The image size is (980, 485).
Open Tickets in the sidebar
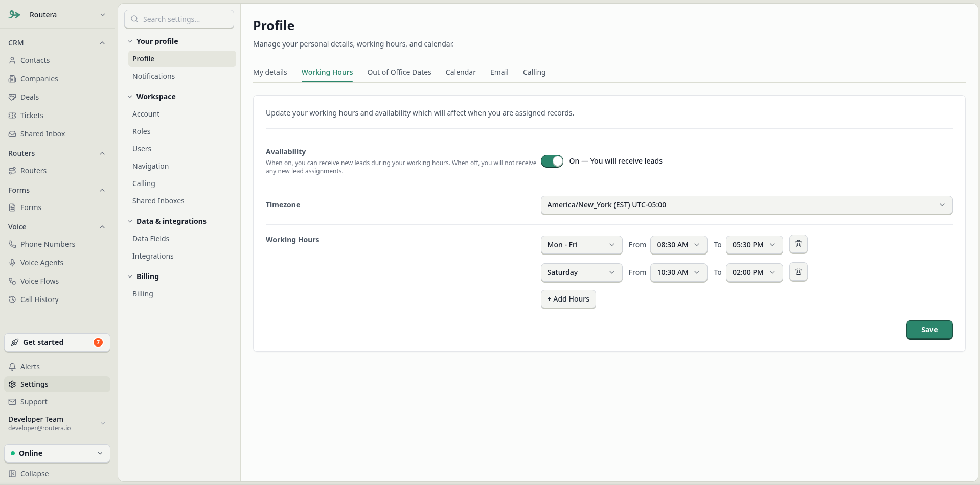pos(57,116)
